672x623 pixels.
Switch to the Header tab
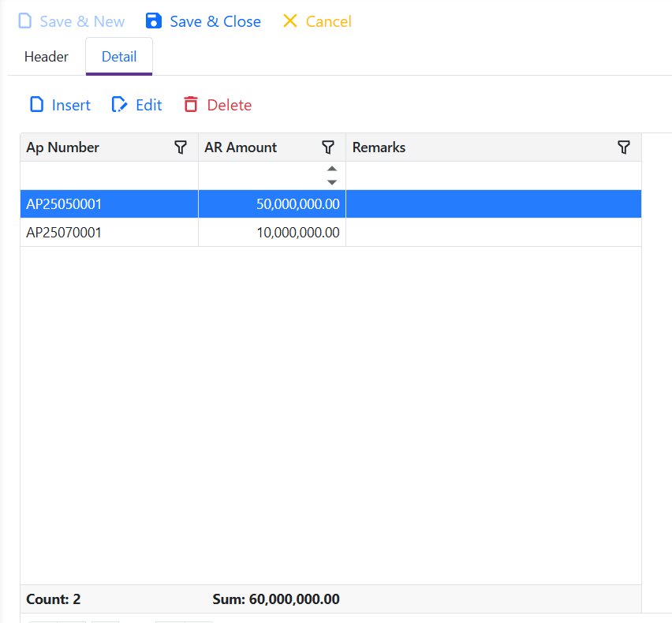(47, 57)
